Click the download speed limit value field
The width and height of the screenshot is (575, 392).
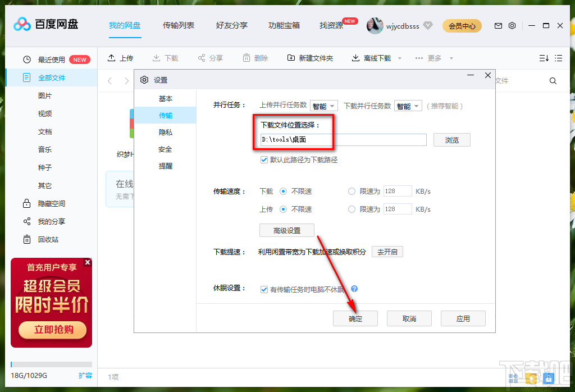click(398, 191)
